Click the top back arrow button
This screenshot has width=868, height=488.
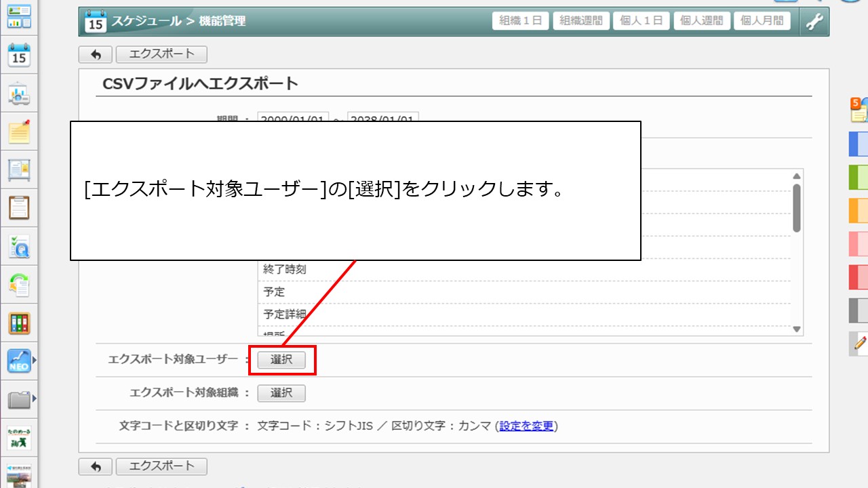[x=96, y=55]
